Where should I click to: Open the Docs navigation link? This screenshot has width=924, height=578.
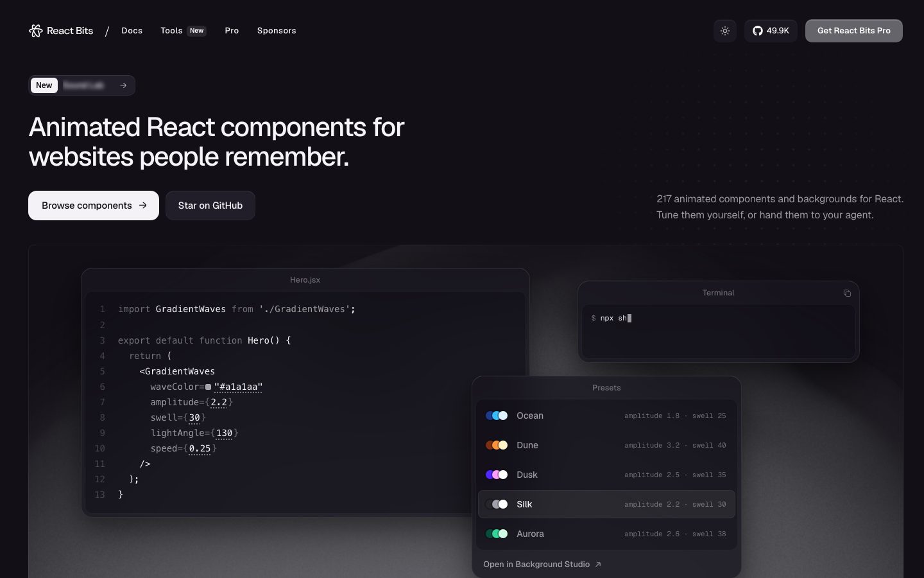click(x=132, y=31)
